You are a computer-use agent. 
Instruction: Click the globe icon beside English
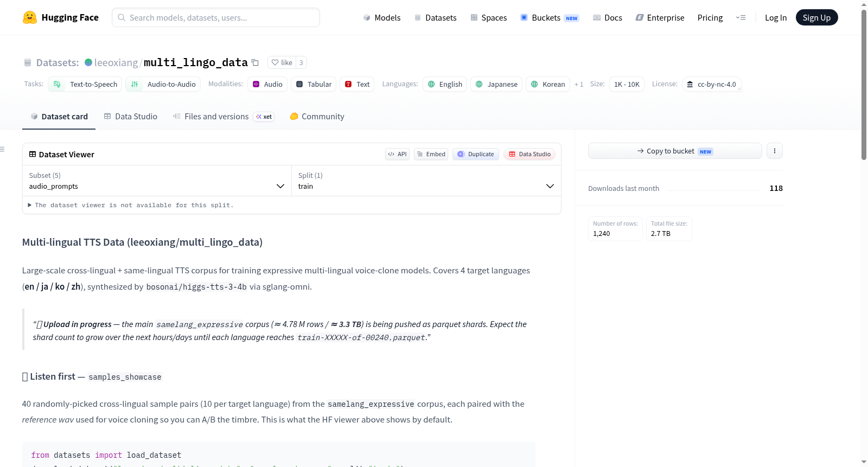pos(431,84)
